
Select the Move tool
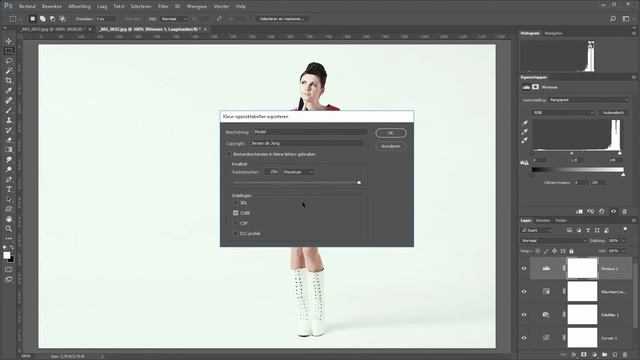click(9, 41)
